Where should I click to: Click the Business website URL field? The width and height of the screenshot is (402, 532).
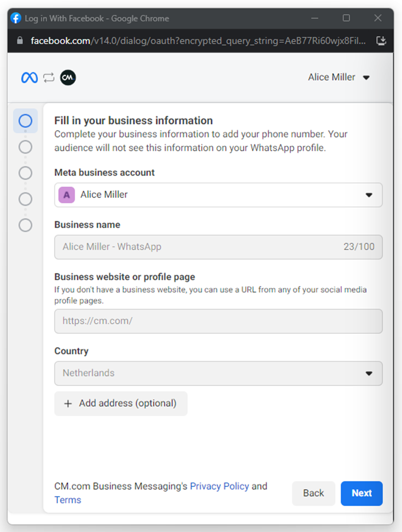218,321
